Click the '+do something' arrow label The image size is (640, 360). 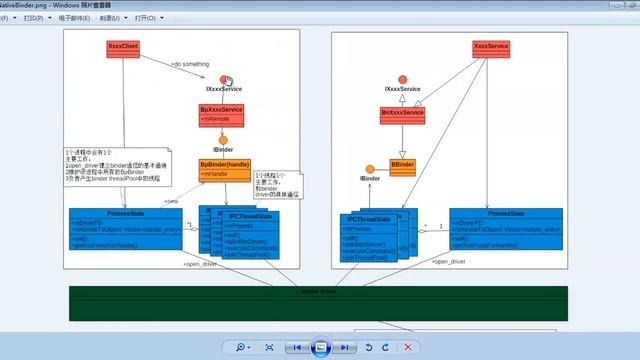coord(190,64)
